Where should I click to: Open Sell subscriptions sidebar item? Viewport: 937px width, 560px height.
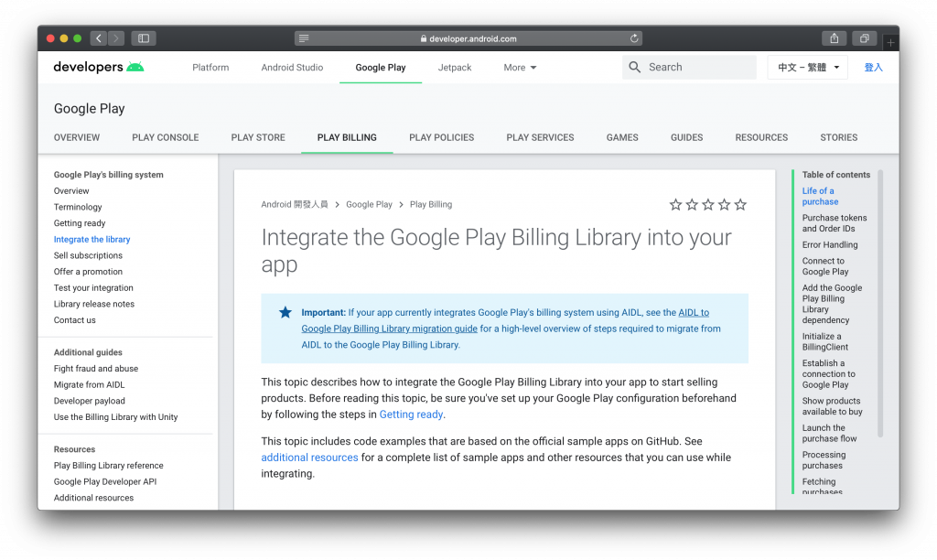(88, 255)
